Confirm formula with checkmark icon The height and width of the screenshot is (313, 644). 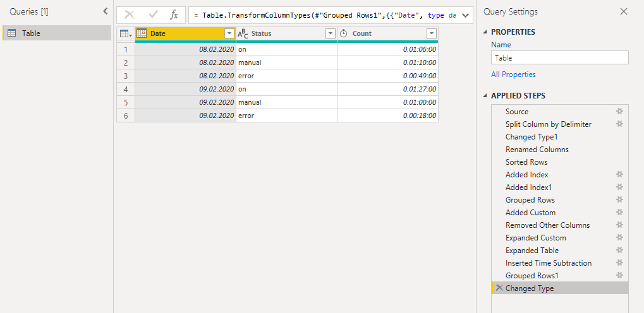(153, 15)
